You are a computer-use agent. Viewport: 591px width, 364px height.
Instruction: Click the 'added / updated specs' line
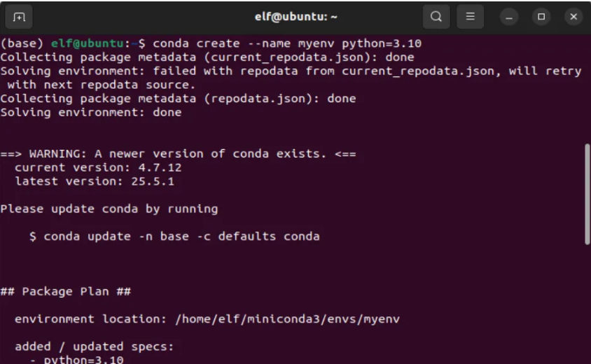click(95, 346)
